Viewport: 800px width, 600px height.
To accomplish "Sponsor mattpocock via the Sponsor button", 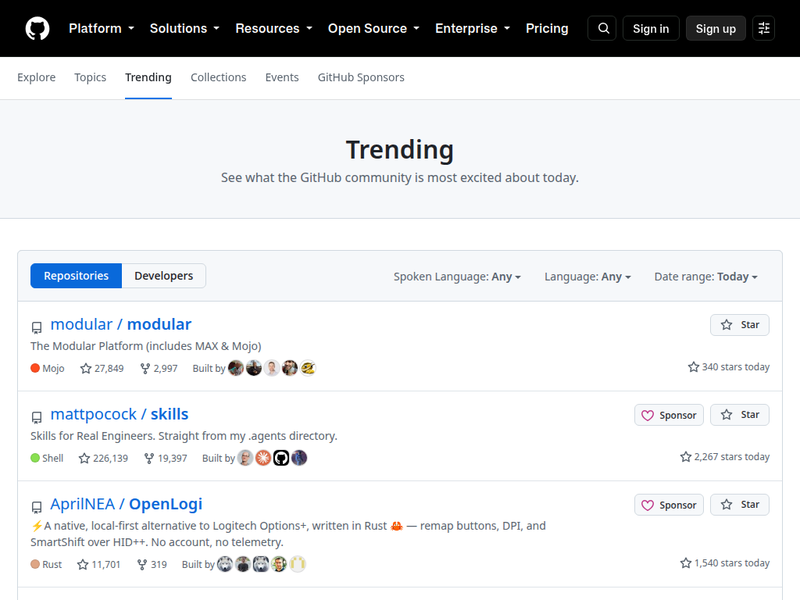I will click(669, 415).
